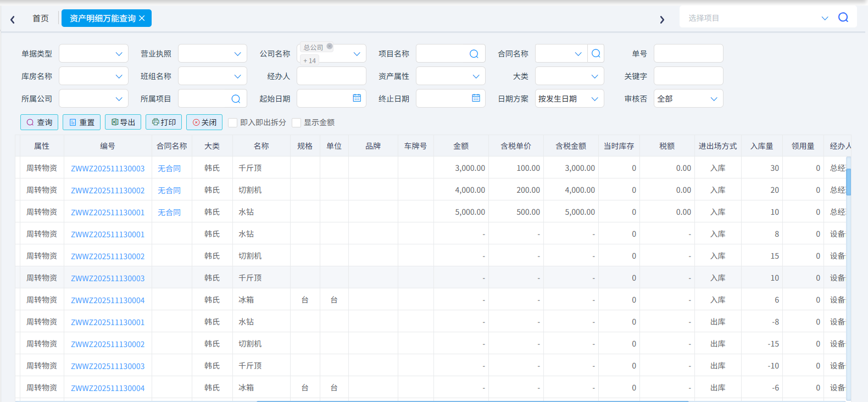Remove the 总公司 tag from 公司名称

point(330,47)
